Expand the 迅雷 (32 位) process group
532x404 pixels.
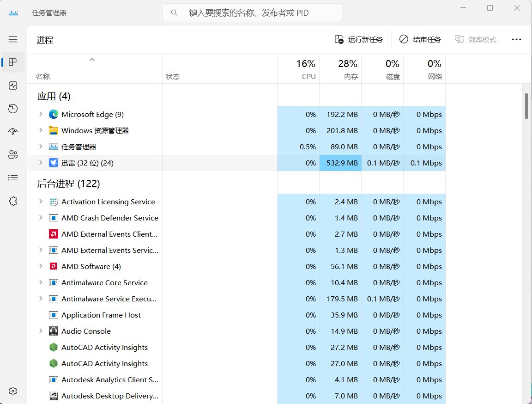click(41, 163)
